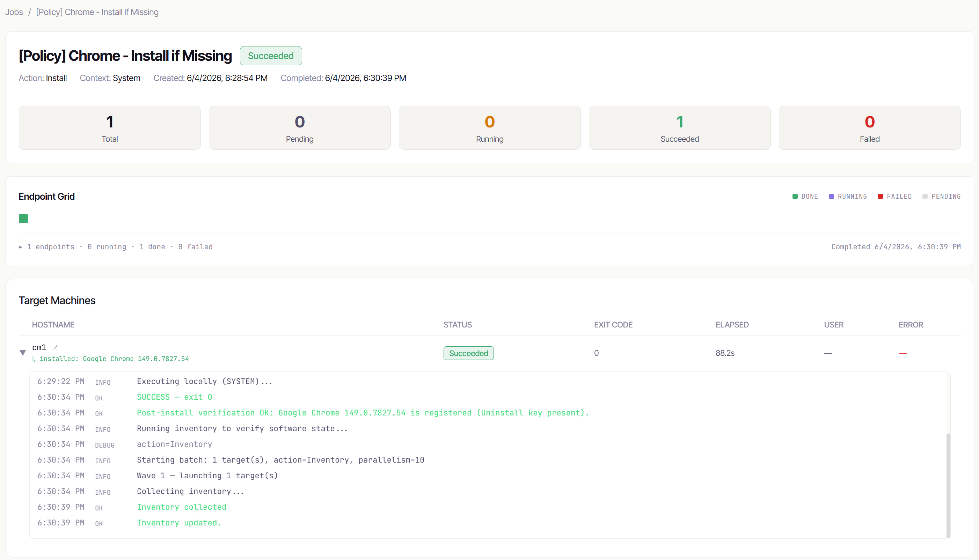Click the EXIT CODE column header
The height and width of the screenshot is (560, 979).
613,325
